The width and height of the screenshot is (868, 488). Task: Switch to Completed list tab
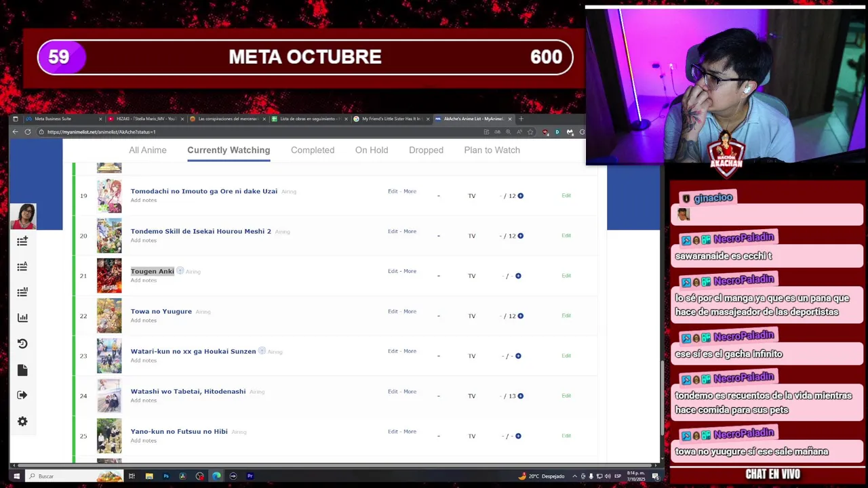pyautogui.click(x=313, y=150)
